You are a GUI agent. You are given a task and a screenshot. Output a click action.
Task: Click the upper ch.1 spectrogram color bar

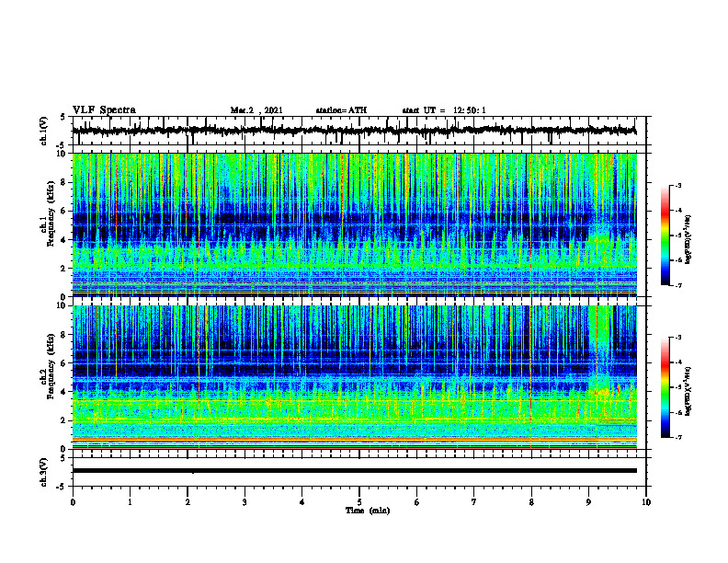tap(665, 236)
